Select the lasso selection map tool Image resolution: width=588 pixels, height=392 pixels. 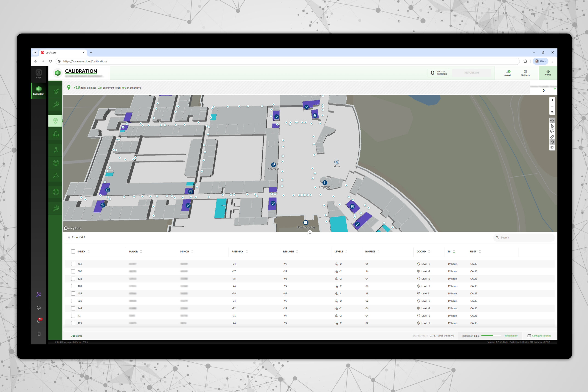[x=552, y=131]
